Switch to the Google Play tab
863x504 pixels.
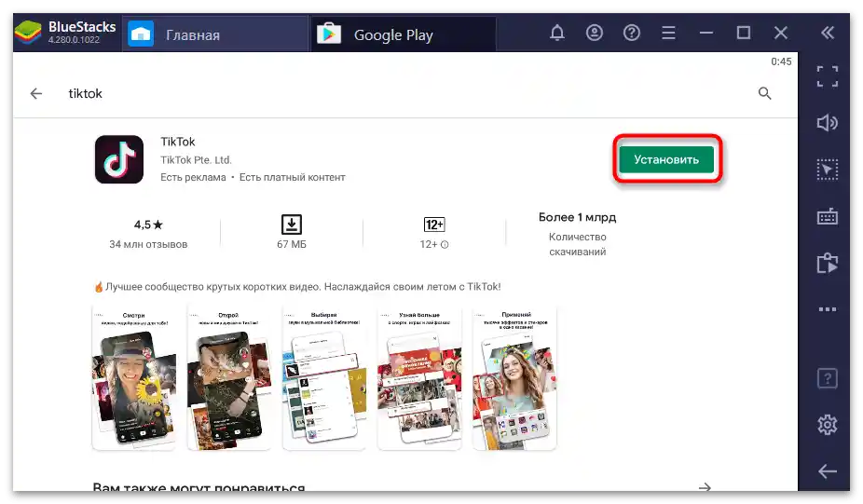[x=404, y=34]
